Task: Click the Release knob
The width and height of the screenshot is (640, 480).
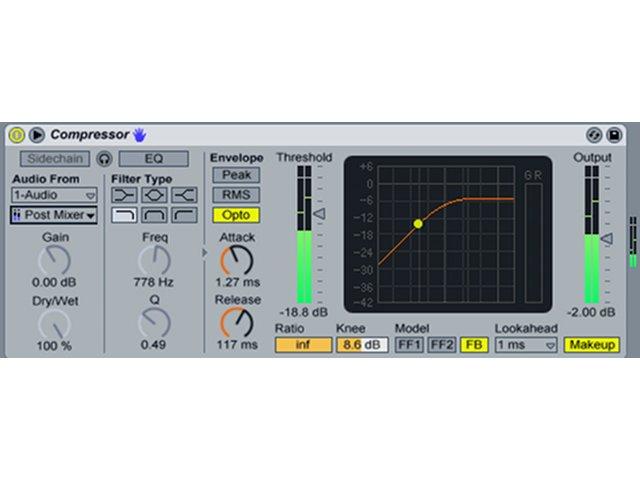Action: 237,323
